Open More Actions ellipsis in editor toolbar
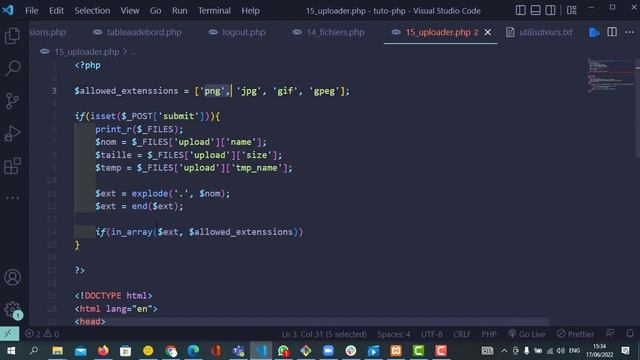This screenshot has width=640, height=360. pos(629,32)
